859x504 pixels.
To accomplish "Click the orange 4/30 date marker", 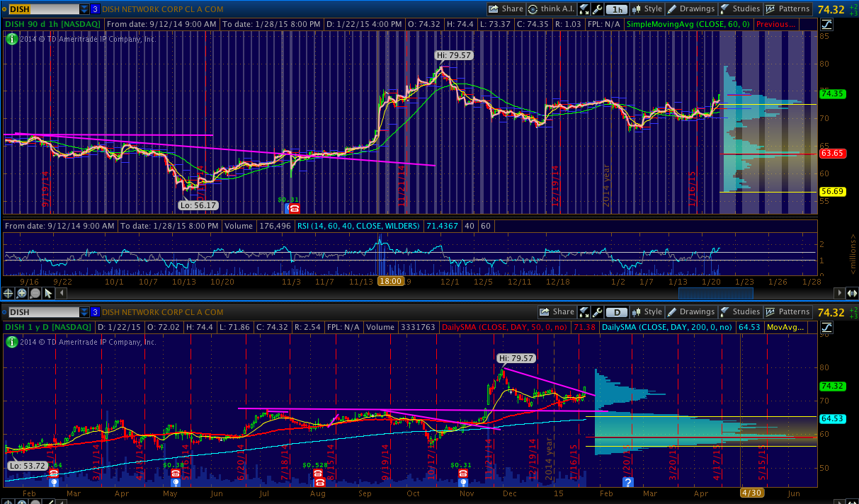I will point(751,492).
